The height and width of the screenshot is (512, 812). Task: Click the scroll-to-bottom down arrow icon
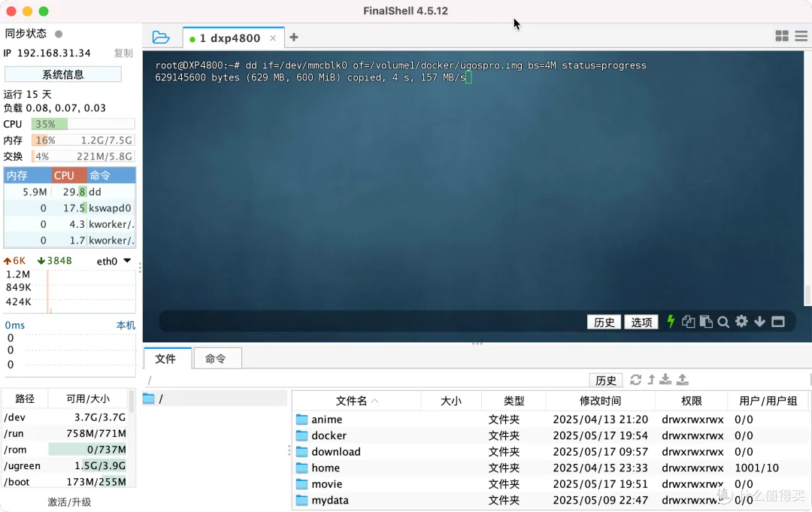pos(759,322)
